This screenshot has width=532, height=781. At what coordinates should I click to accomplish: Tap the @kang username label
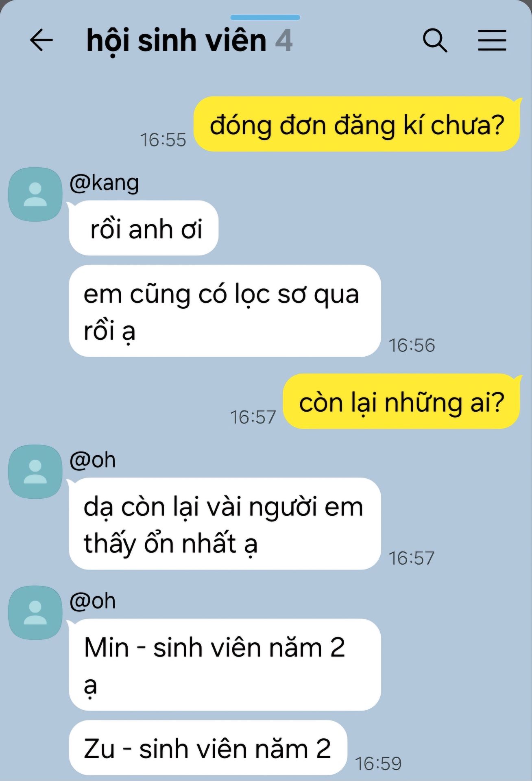[x=104, y=183]
